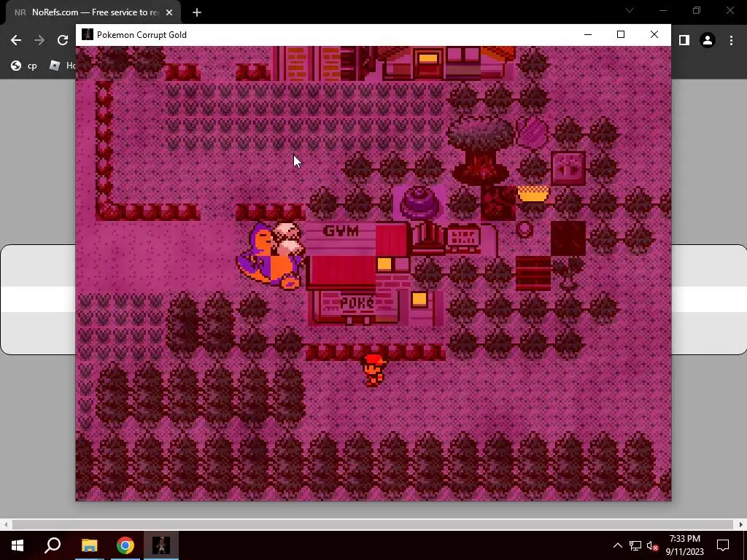Click the horizontal scrollbar left arrow
Screen dimensions: 747x560
(5, 524)
